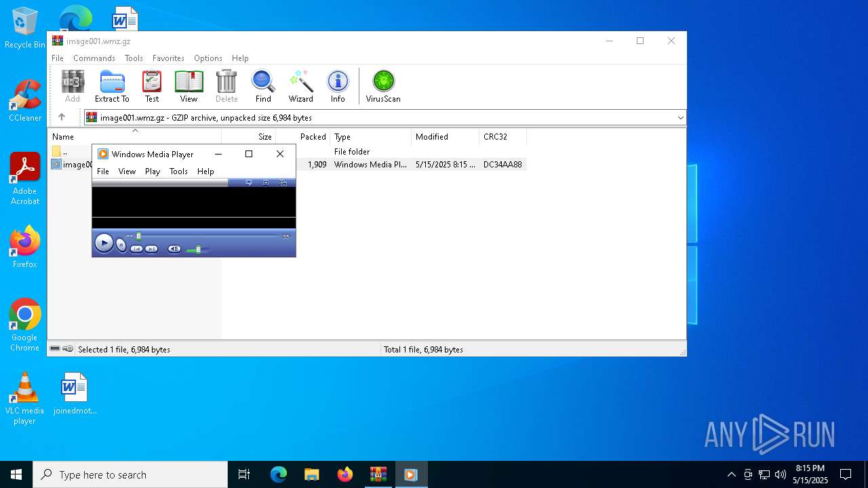Click the Add toolbar icon in WinRAR
868x488 pixels.
click(73, 86)
